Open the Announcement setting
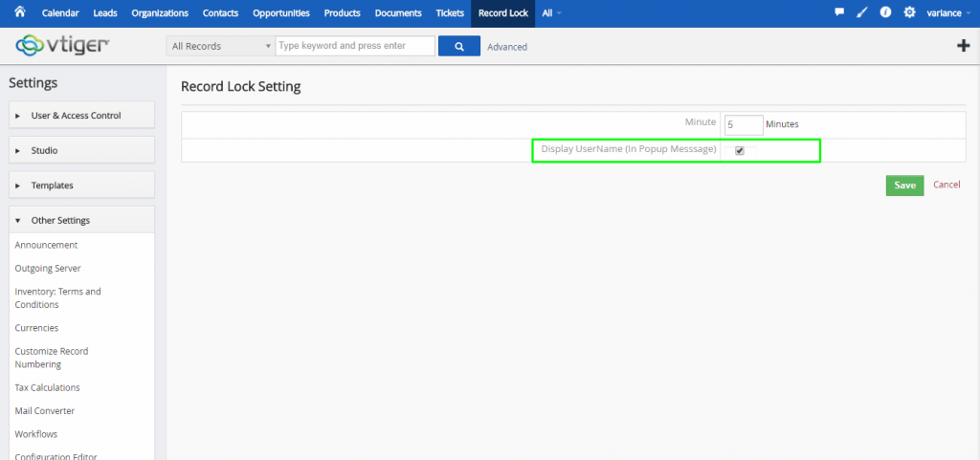980x460 pixels. [46, 245]
